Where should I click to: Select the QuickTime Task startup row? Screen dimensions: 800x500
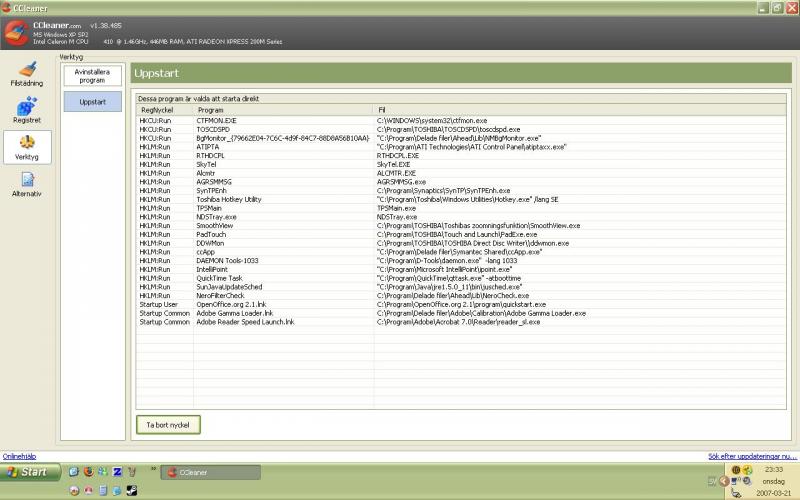pyautogui.click(x=219, y=278)
